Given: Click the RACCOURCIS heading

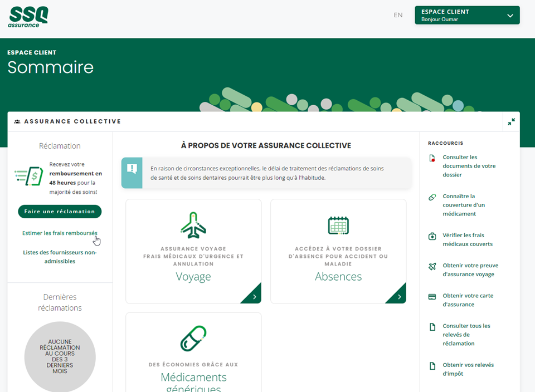Looking at the screenshot, I should (x=445, y=143).
